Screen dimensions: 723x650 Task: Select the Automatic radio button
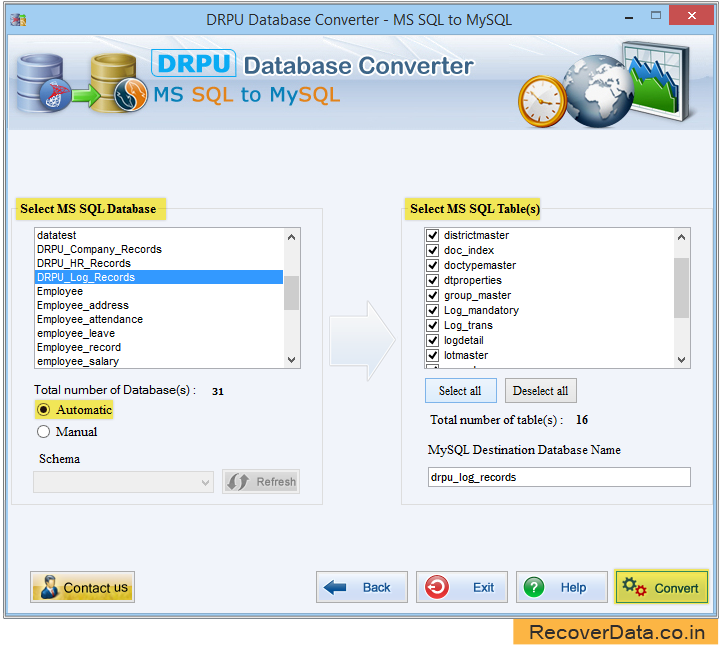tap(43, 409)
